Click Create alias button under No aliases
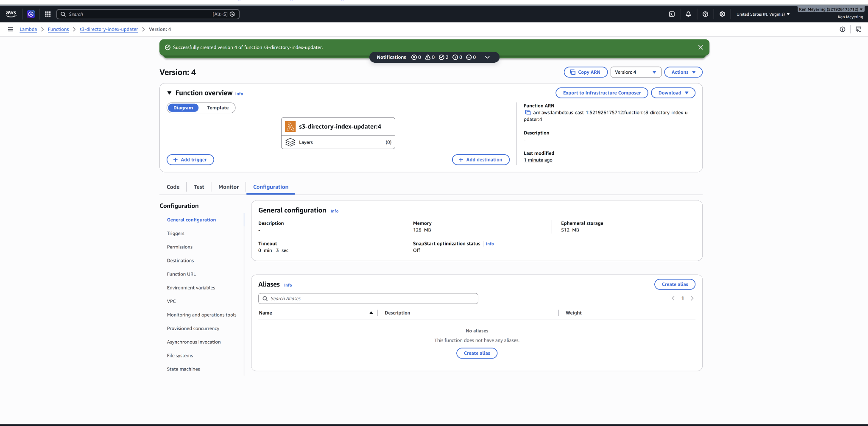This screenshot has width=868, height=426. [477, 353]
